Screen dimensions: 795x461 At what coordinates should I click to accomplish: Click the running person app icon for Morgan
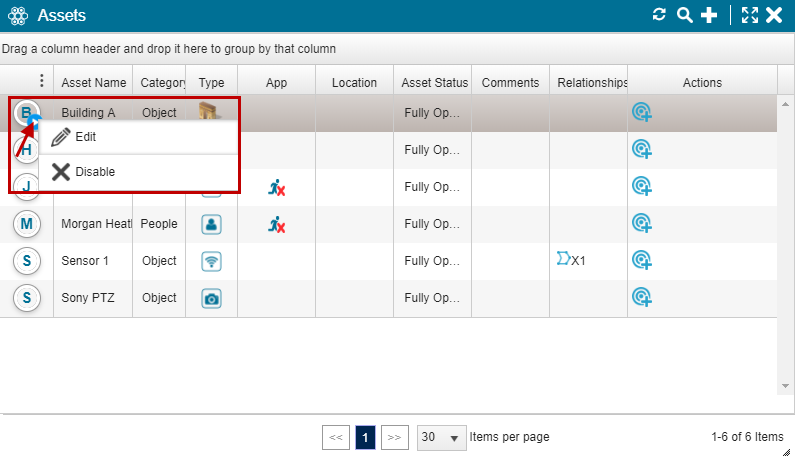(x=277, y=224)
